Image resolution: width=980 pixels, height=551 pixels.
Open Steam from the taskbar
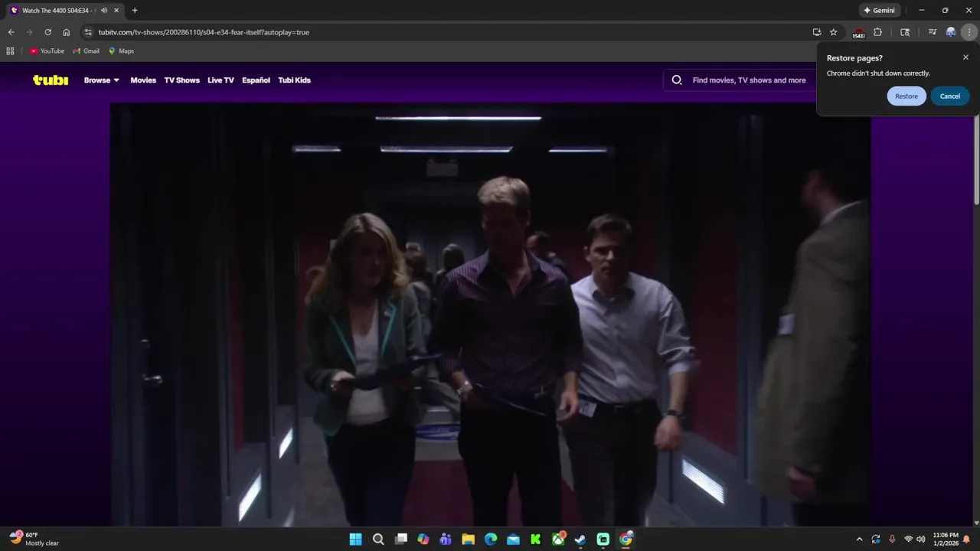pyautogui.click(x=580, y=540)
